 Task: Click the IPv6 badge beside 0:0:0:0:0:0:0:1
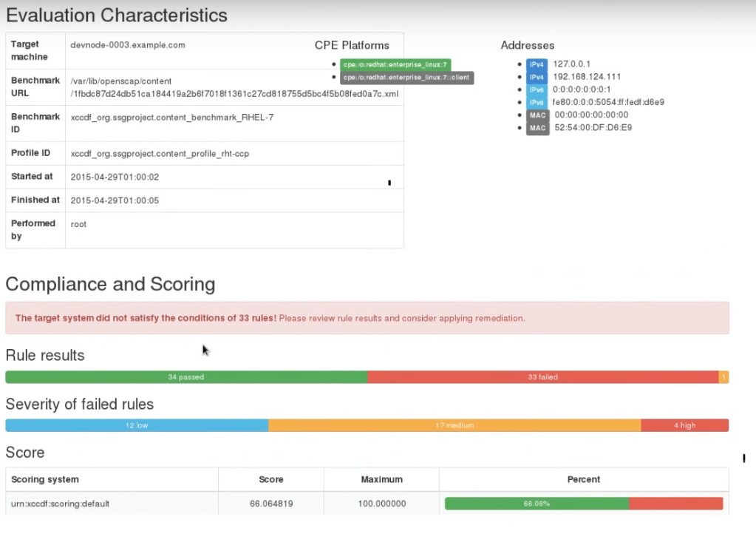pos(537,89)
